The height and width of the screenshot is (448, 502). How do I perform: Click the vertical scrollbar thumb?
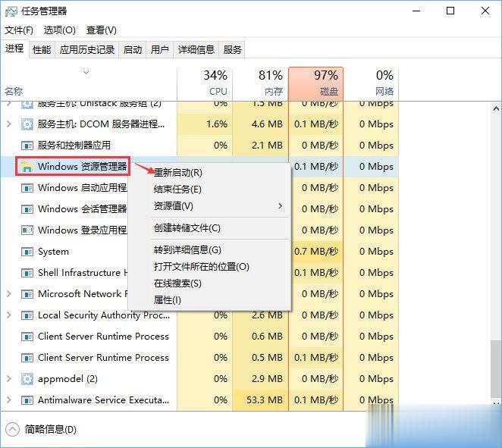click(x=496, y=369)
